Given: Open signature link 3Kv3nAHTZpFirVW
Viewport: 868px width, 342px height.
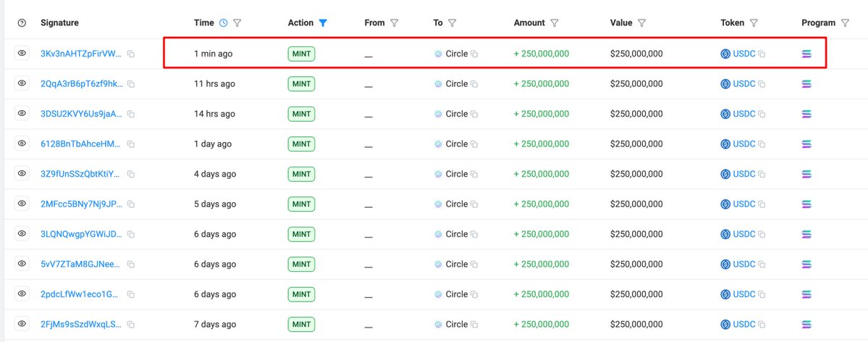Looking at the screenshot, I should [x=81, y=54].
